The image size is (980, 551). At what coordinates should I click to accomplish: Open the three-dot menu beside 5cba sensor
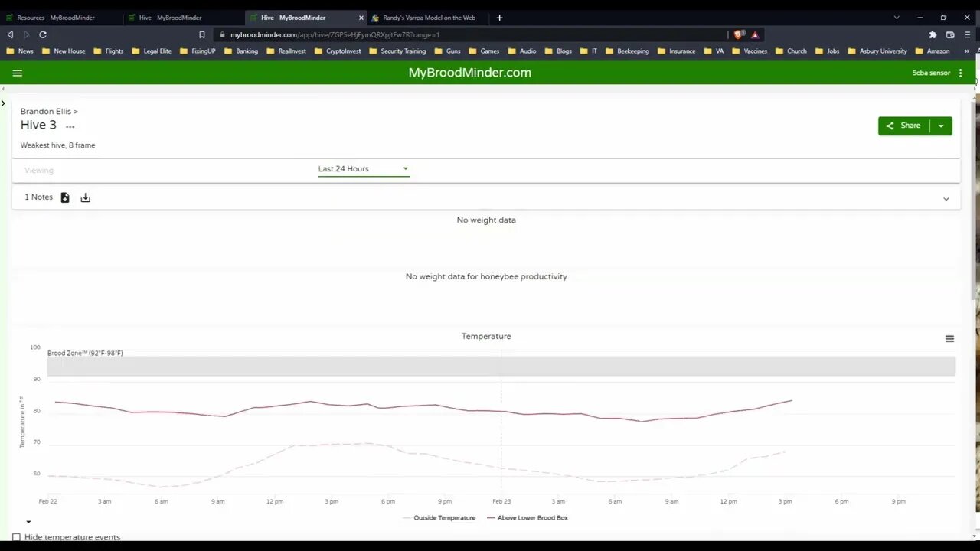(960, 73)
